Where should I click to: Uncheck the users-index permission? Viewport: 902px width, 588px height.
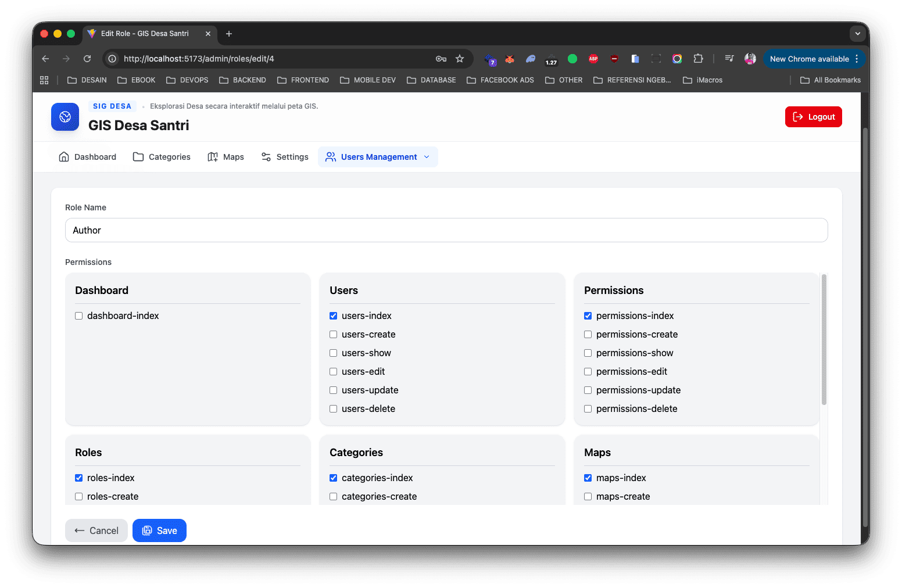point(334,316)
